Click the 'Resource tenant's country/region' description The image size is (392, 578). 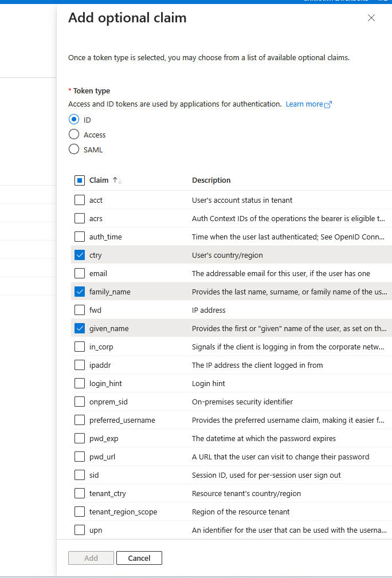246,493
